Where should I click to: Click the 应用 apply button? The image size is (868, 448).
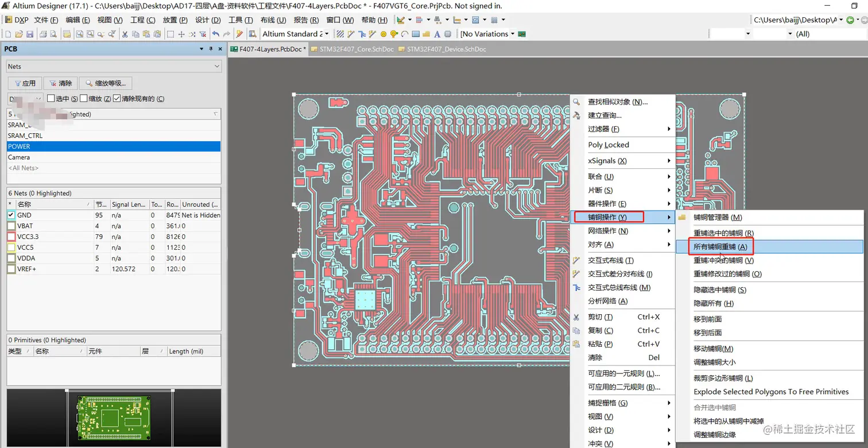(25, 83)
